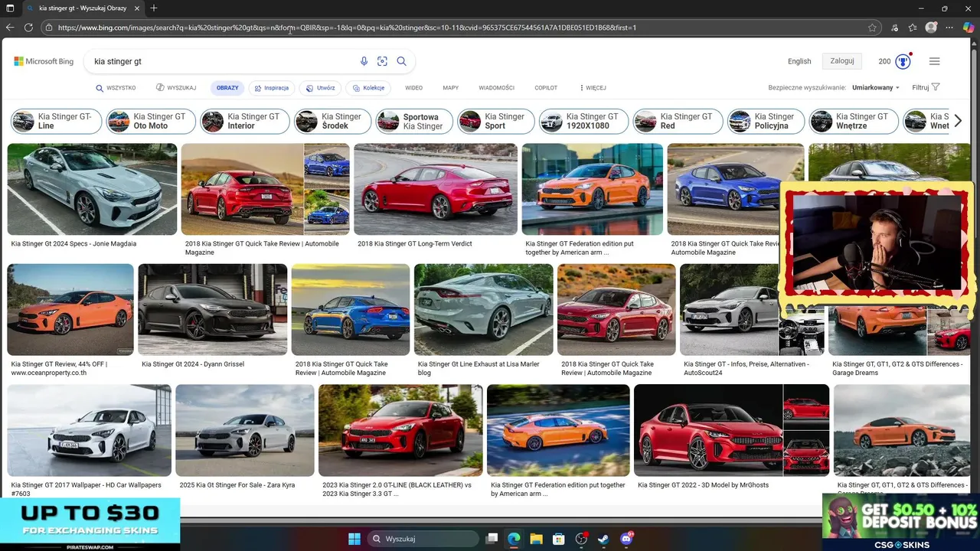Launch Microsoft Store from taskbar

(558, 539)
